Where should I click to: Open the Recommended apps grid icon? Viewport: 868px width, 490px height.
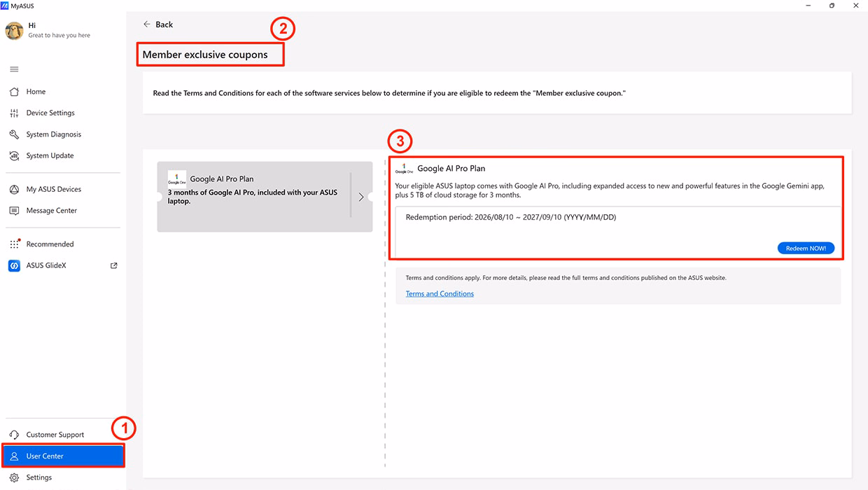14,244
